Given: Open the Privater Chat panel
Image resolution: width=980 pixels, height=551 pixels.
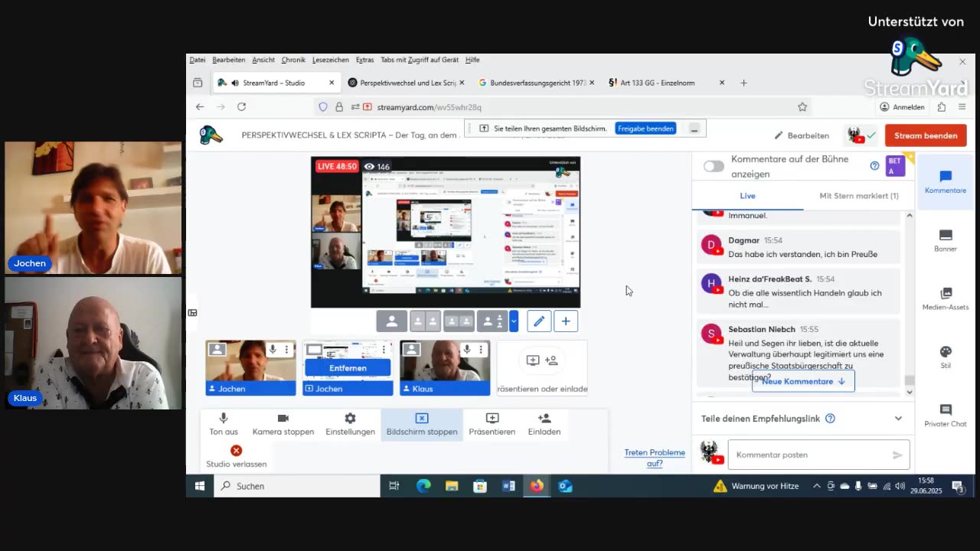Looking at the screenshot, I should click(945, 416).
